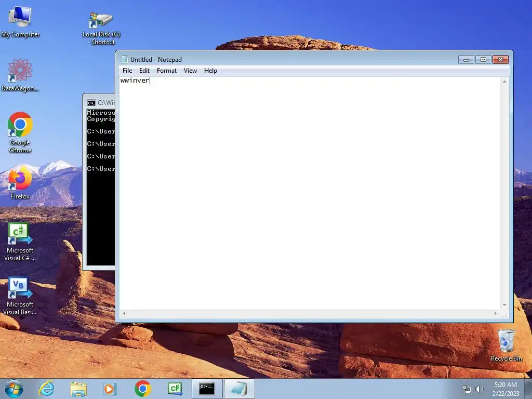This screenshot has height=399, width=532.
Task: Click the Notepad title bar document icon
Action: pos(125,59)
